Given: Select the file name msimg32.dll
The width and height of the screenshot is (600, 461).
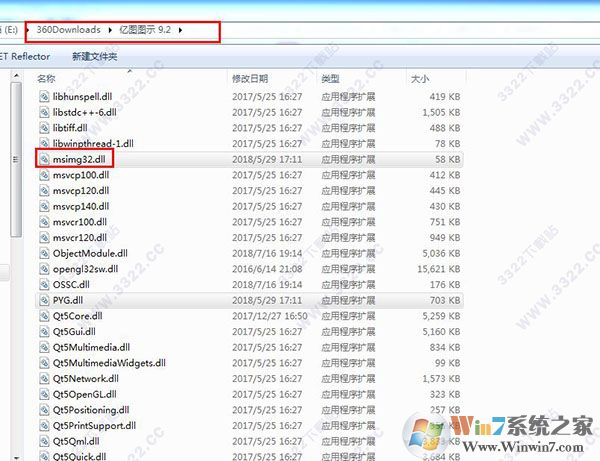Looking at the screenshot, I should [x=79, y=159].
